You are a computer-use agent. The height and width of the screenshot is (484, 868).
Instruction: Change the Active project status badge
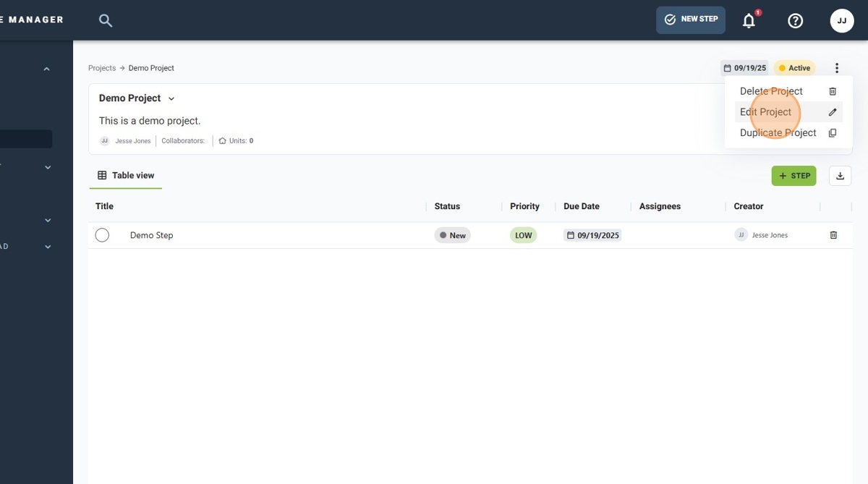coord(794,68)
